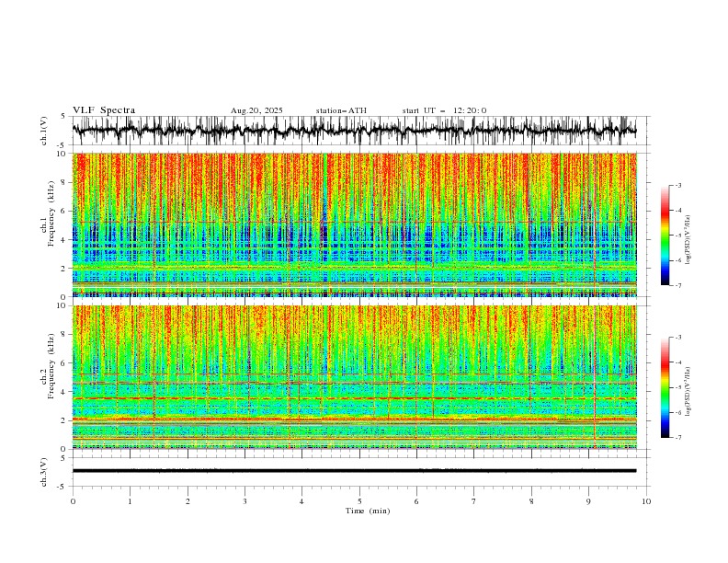Screen dimensions: 728x563
Task: Click tick label "5" on the time axis
Action: [359, 501]
